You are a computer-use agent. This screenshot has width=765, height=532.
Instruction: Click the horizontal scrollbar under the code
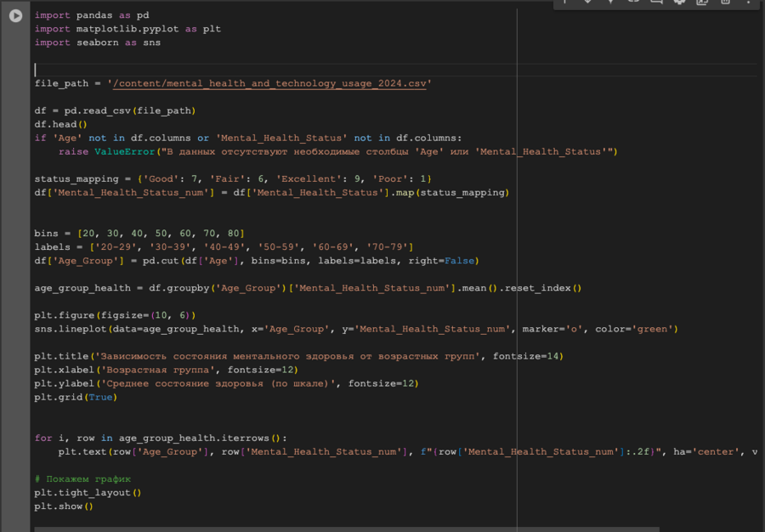click(x=340, y=528)
